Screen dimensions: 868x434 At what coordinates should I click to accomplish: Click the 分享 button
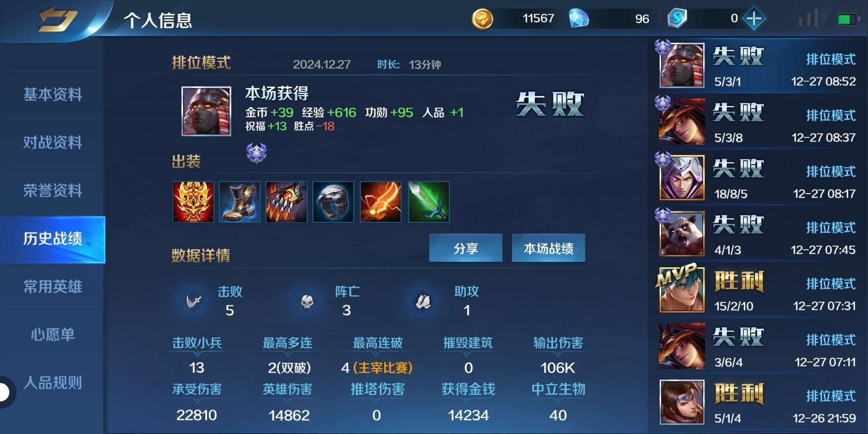(466, 248)
